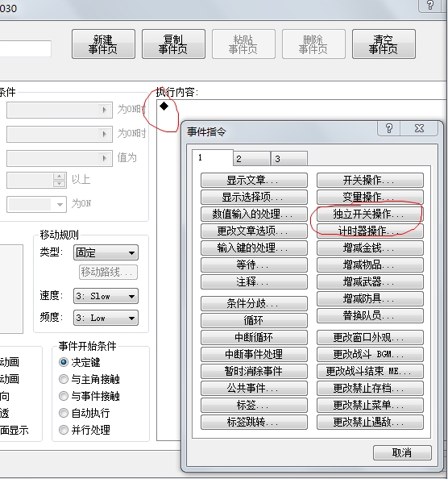Switch to tab 2 of event commands
Image resolution: width=448 pixels, height=479 pixels.
251,159
